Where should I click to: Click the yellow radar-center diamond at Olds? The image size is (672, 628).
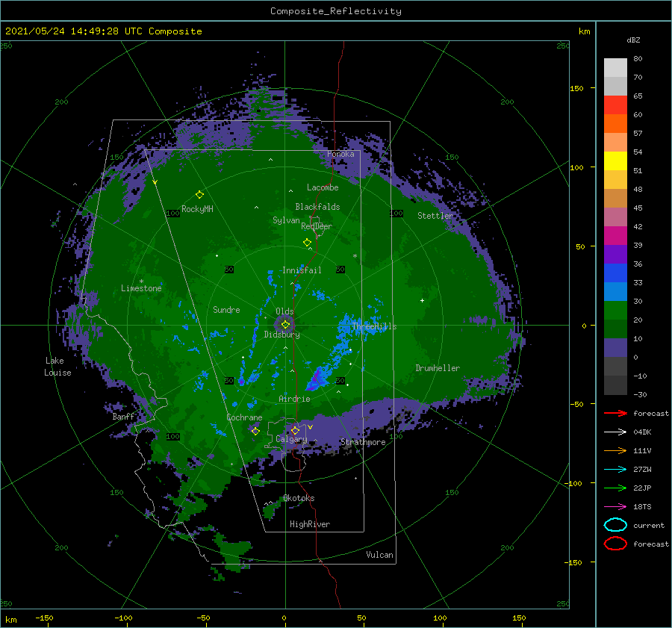tap(285, 325)
